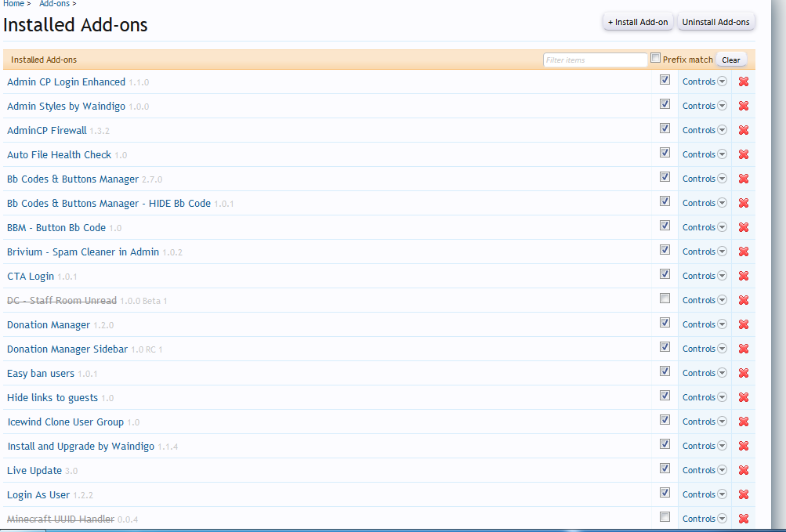Focus the Filter items input field
The height and width of the screenshot is (532, 786).
pyautogui.click(x=595, y=60)
